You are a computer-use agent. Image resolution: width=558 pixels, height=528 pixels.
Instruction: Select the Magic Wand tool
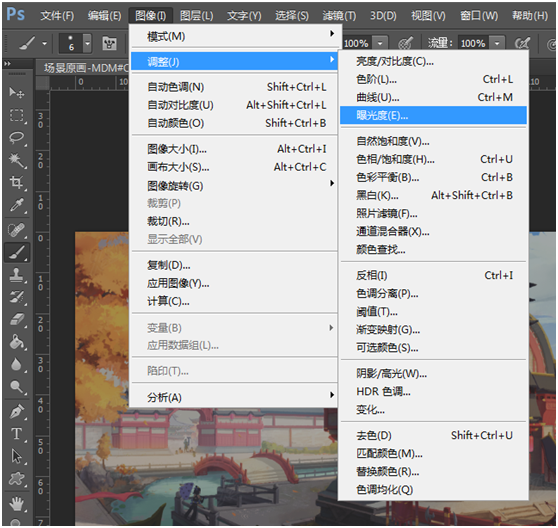click(16, 160)
